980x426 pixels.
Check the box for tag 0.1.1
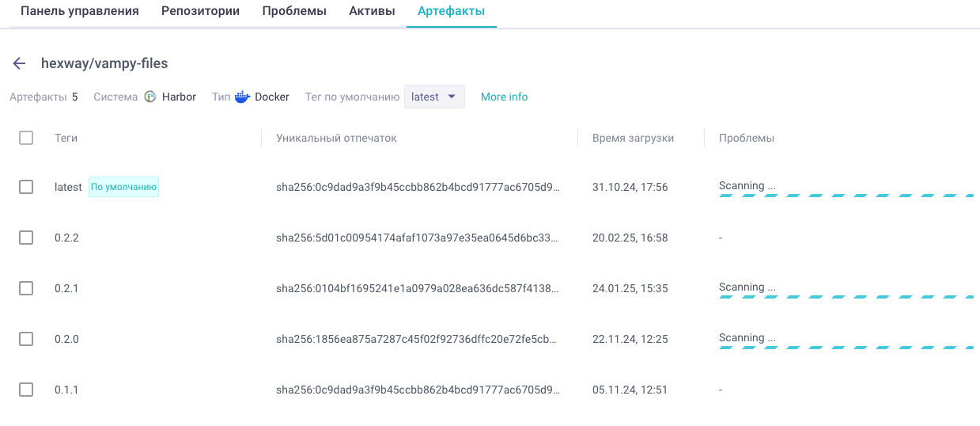coord(26,390)
